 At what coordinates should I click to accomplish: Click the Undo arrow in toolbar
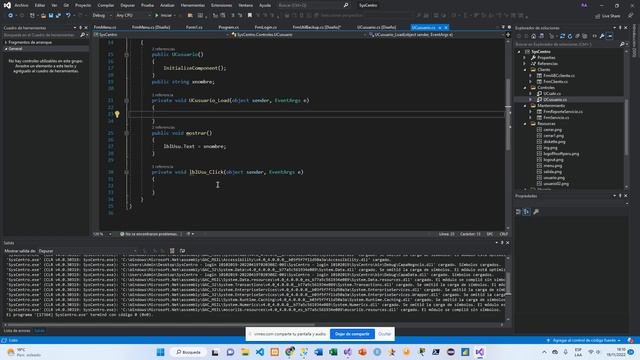pyautogui.click(x=68, y=16)
